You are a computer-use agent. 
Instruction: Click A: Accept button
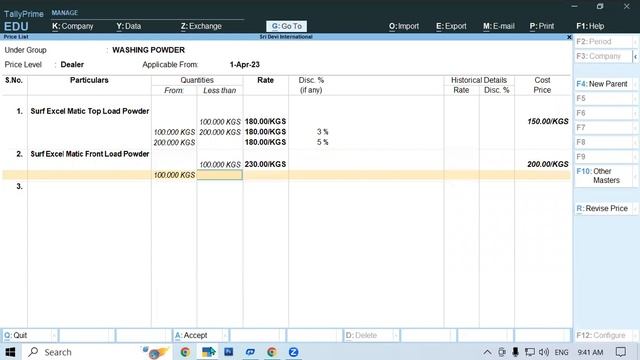pos(200,336)
